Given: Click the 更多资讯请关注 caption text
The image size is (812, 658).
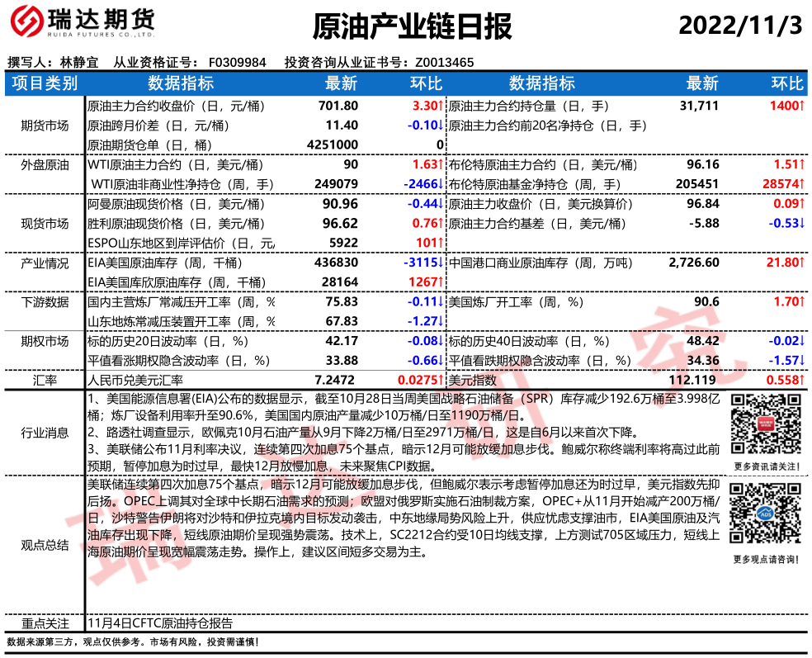Looking at the screenshot, I should coord(765,466).
